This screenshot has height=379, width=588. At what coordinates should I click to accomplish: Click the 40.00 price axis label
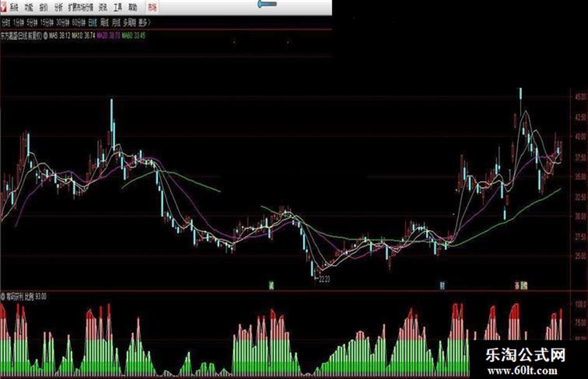[580, 137]
